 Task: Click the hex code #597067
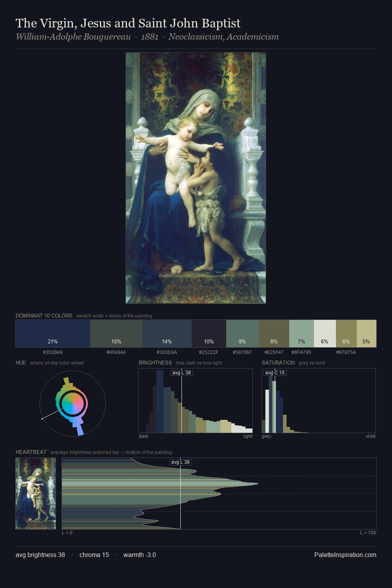coord(242,352)
